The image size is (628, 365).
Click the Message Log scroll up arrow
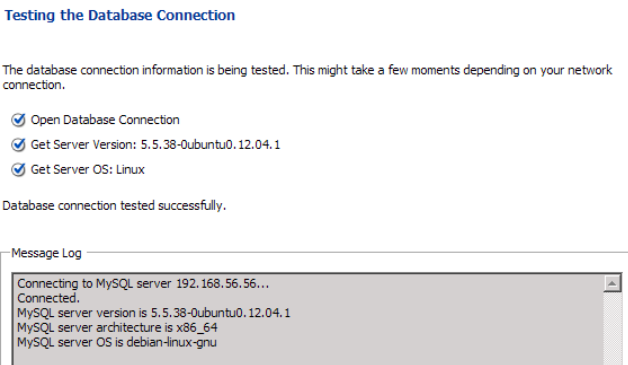[612, 284]
